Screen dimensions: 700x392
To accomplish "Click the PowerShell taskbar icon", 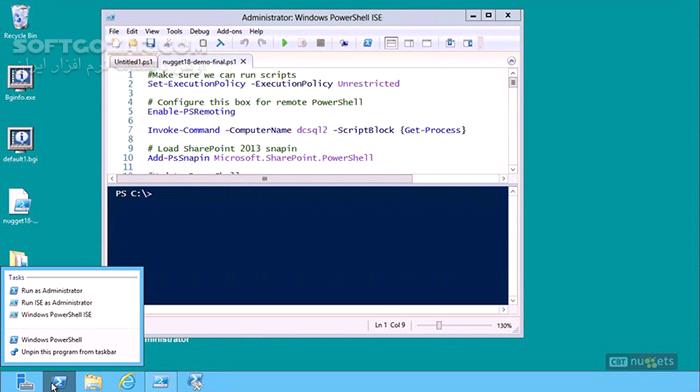I will point(59,382).
